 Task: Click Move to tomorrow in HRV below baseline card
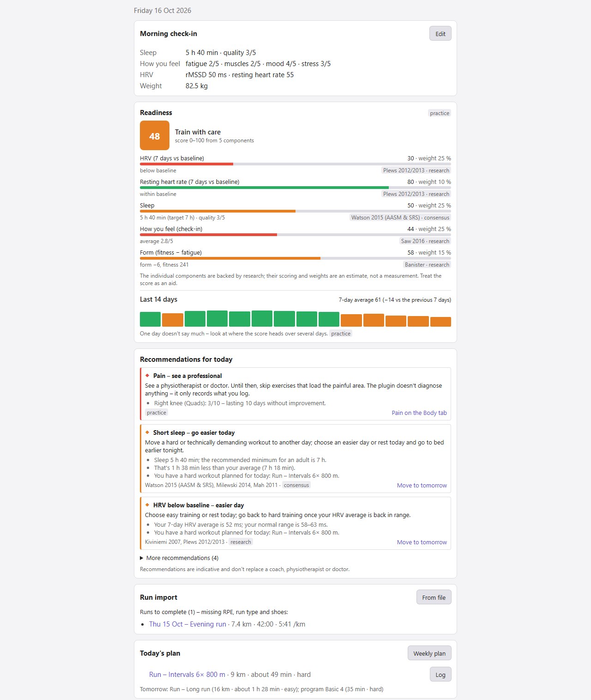pyautogui.click(x=422, y=542)
